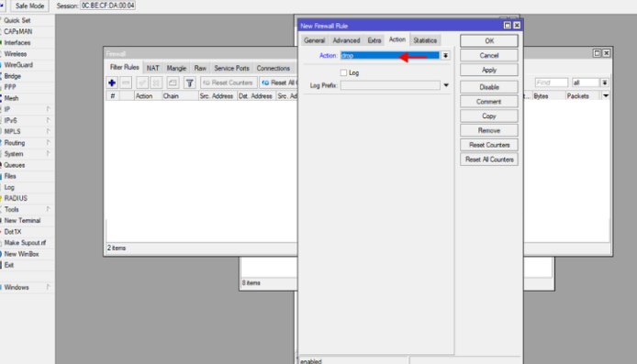Screen dimensions: 637x364
Task: Open the 'all' filter dropdown
Action: 605,83
